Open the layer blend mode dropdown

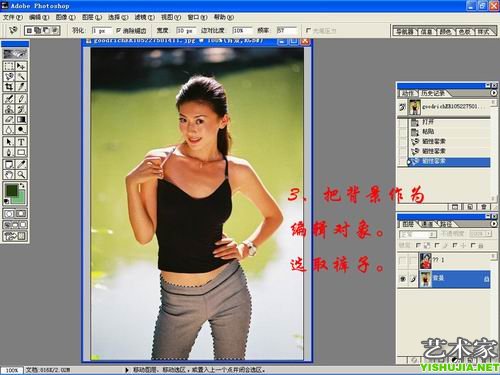pos(418,234)
